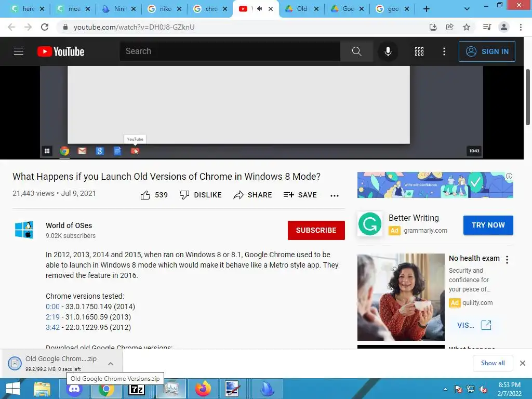Reload the page

45,27
